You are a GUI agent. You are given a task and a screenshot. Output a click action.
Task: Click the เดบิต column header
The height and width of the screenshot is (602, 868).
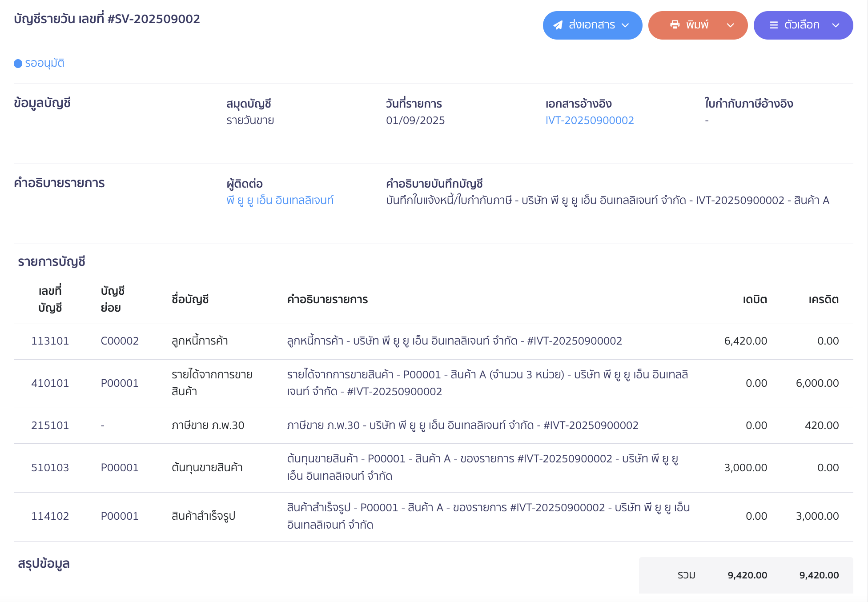755,300
